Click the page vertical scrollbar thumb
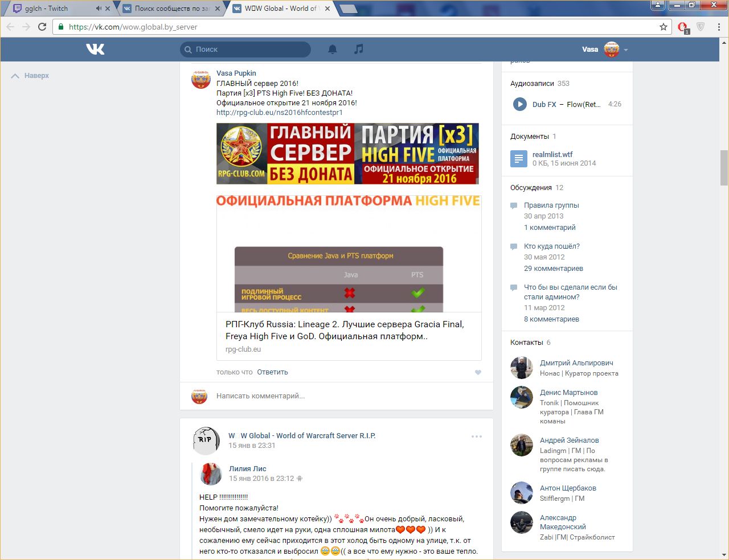729x560 pixels. click(x=724, y=167)
